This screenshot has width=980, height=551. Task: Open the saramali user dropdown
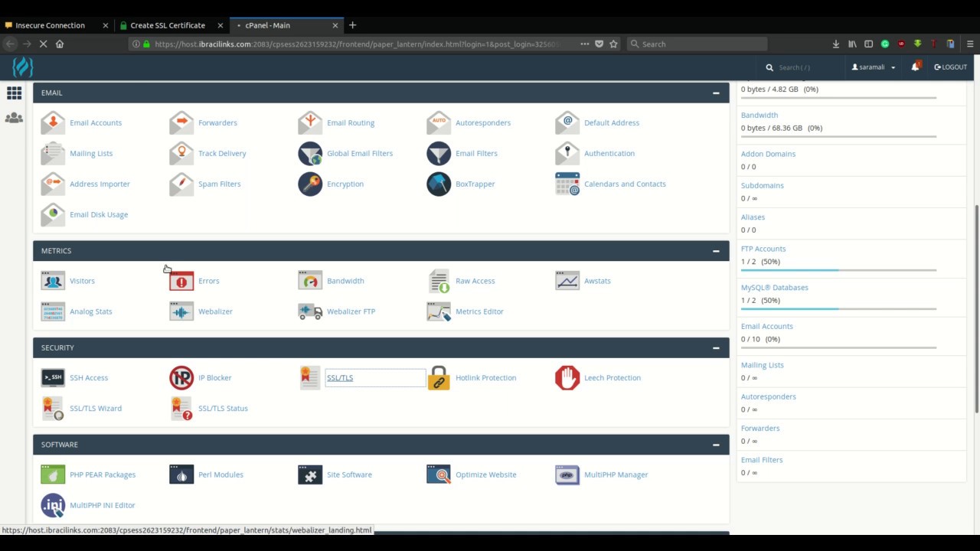874,67
